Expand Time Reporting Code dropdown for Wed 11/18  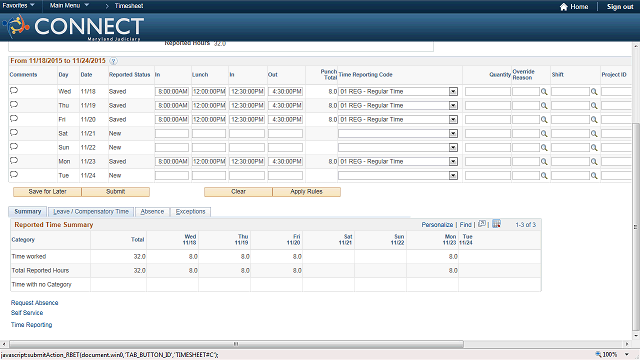click(x=453, y=91)
